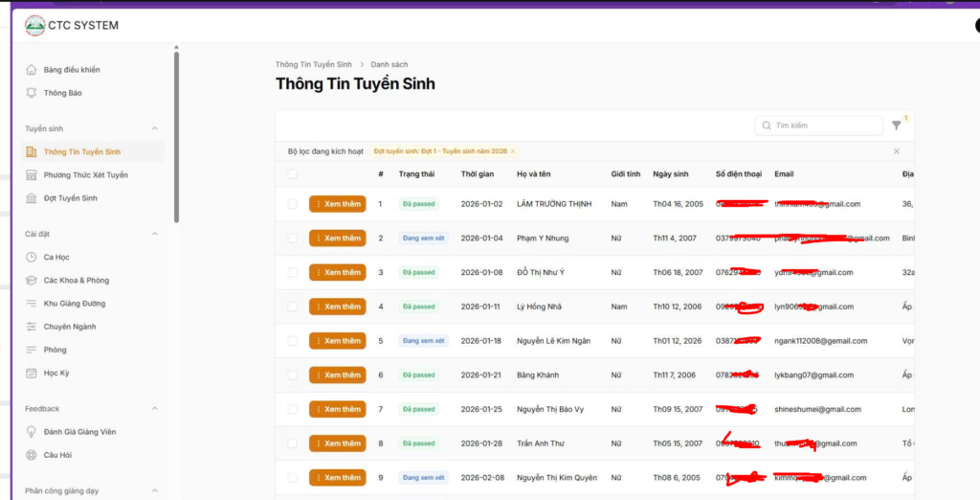The width and height of the screenshot is (980, 500).
Task: Click the Tìm kiếm search field
Action: click(819, 125)
